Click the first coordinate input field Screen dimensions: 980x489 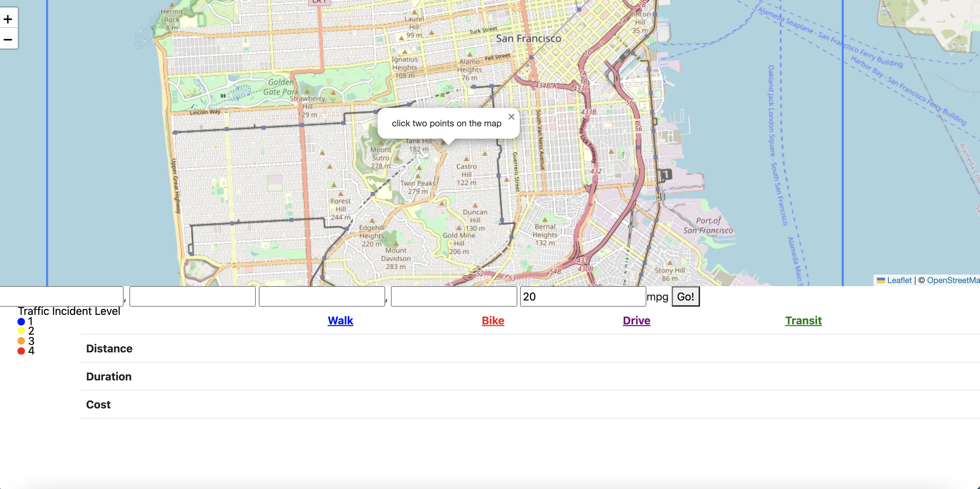(61, 296)
